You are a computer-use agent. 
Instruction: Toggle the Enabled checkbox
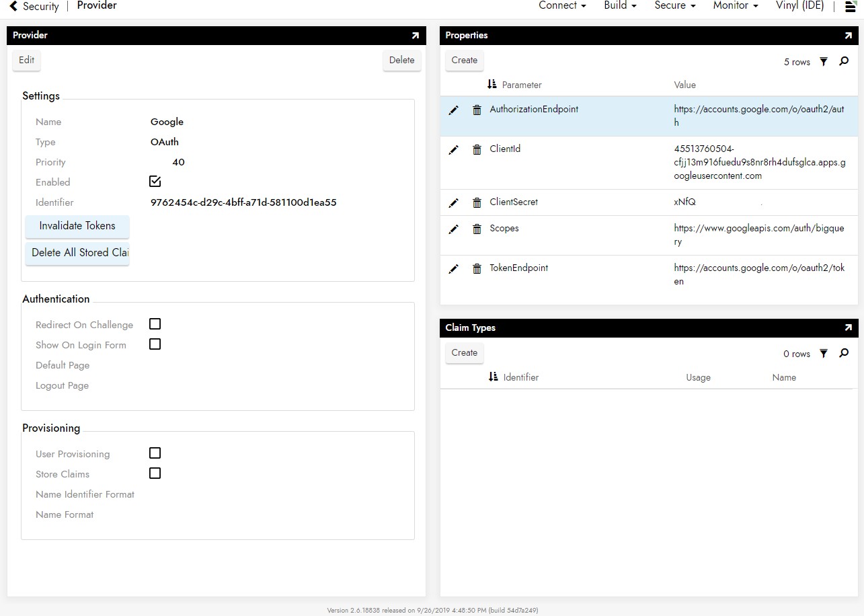pos(155,182)
